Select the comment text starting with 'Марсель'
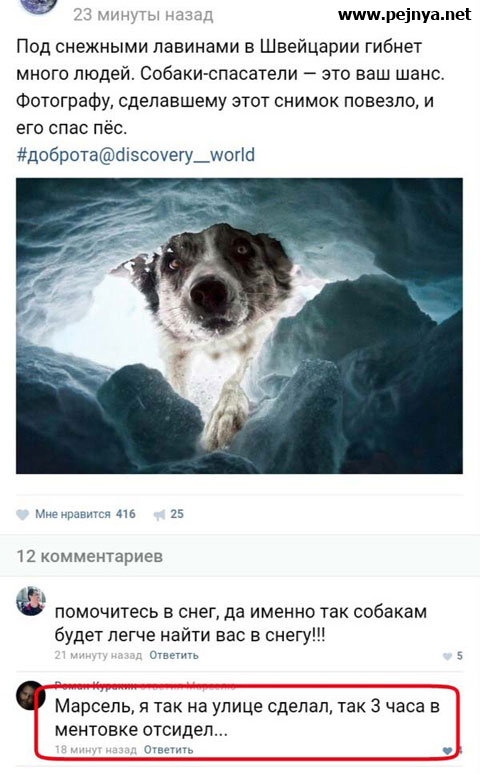The height and width of the screenshot is (774, 480). tap(247, 718)
